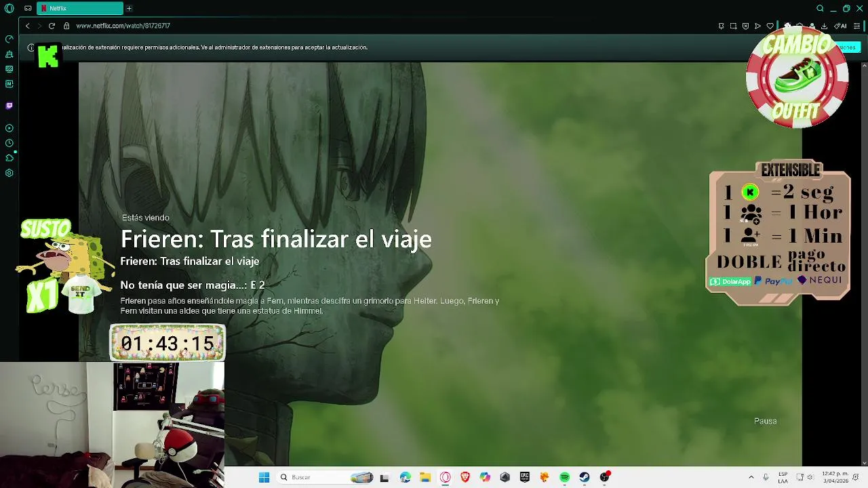This screenshot has height=488, width=868.
Task: Click the 'Frieren: Tras finalizar el viaje' large title
Action: pos(276,239)
